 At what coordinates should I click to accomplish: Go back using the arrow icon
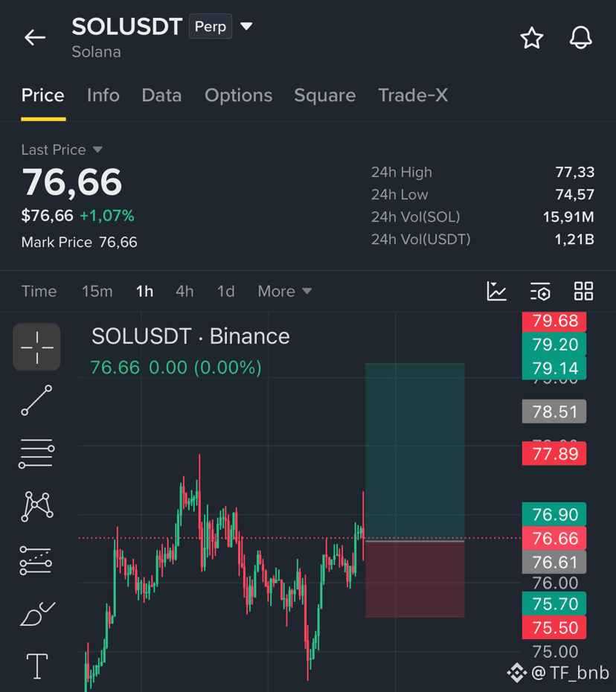click(35, 37)
